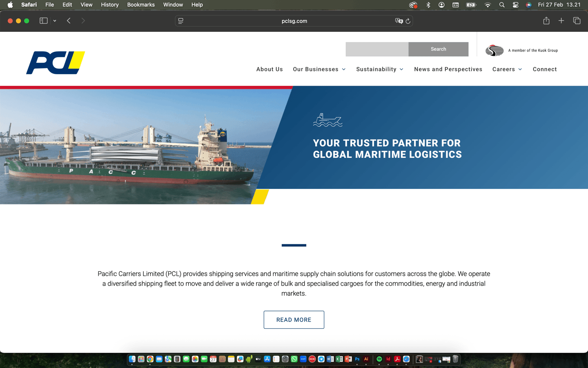588x368 pixels.
Task: Launch Illustrator from the dock
Action: point(366,359)
